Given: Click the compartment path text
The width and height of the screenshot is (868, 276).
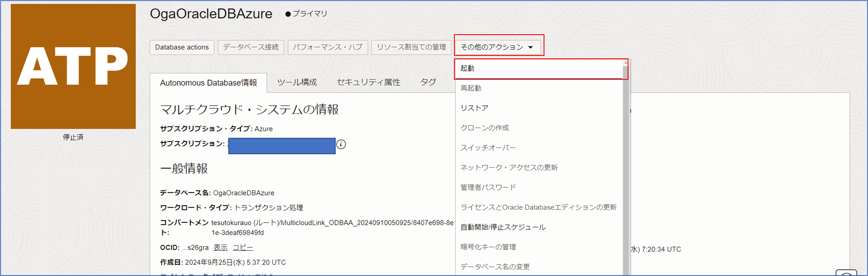Looking at the screenshot, I should click(x=333, y=227).
